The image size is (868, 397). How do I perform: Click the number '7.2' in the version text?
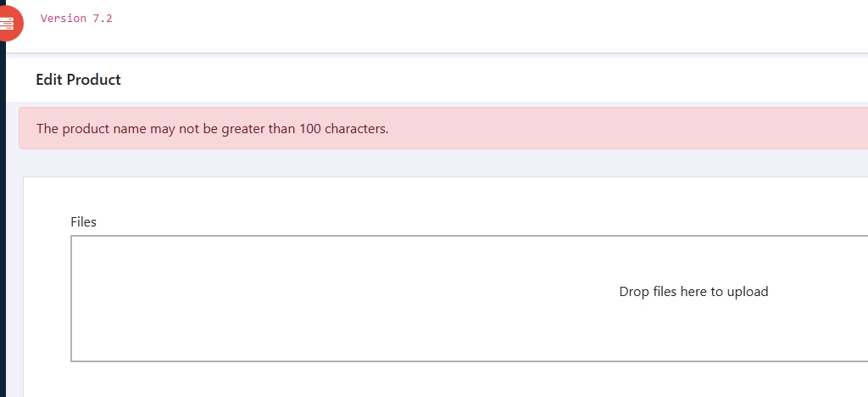(103, 19)
